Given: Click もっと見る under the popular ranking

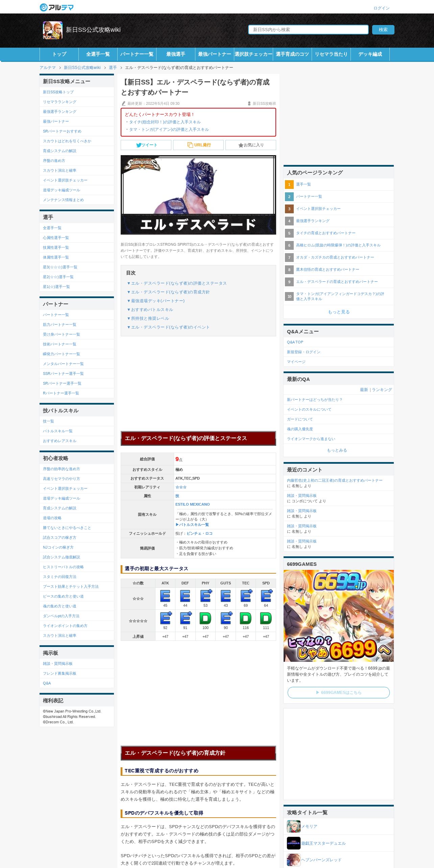Looking at the screenshot, I should 339,312.
